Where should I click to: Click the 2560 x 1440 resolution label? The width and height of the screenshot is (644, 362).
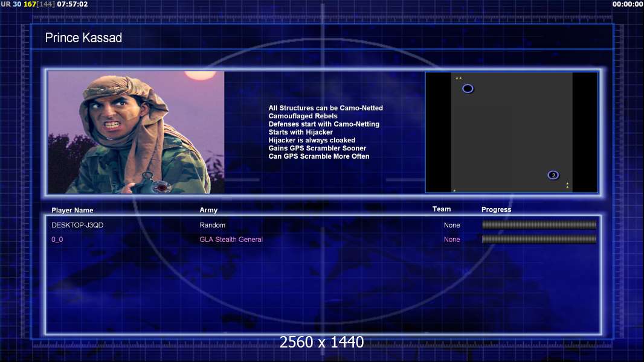point(321,342)
